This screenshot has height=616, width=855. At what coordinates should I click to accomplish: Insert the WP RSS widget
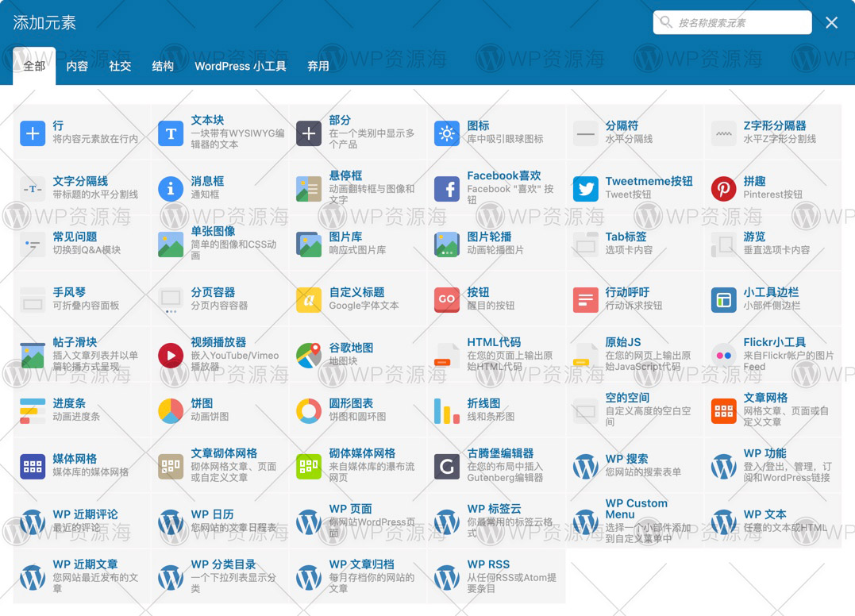[497, 577]
